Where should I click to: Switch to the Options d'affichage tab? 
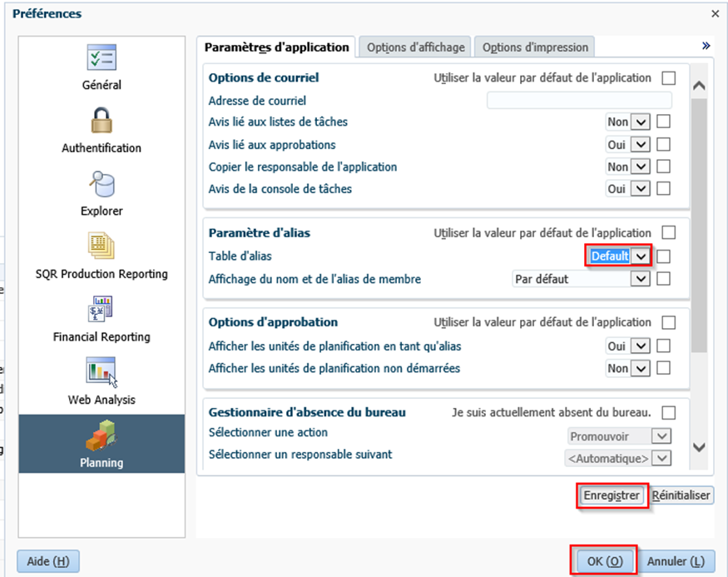(416, 47)
